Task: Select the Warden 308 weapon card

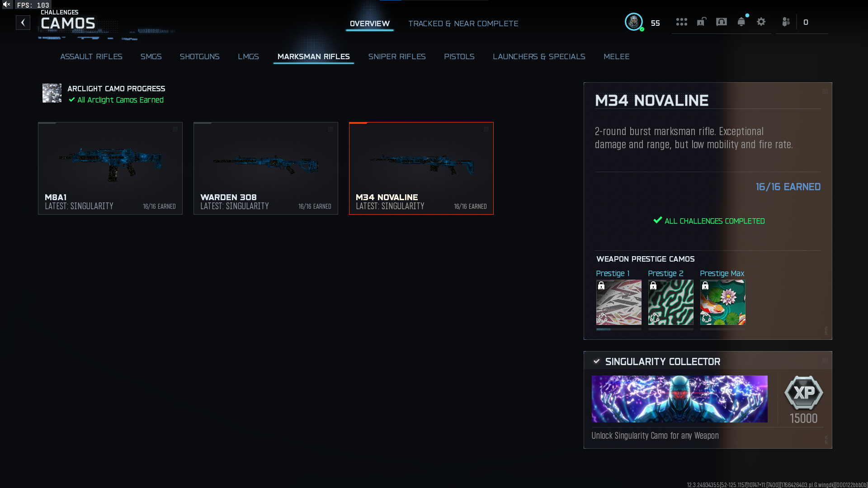Action: point(266,168)
